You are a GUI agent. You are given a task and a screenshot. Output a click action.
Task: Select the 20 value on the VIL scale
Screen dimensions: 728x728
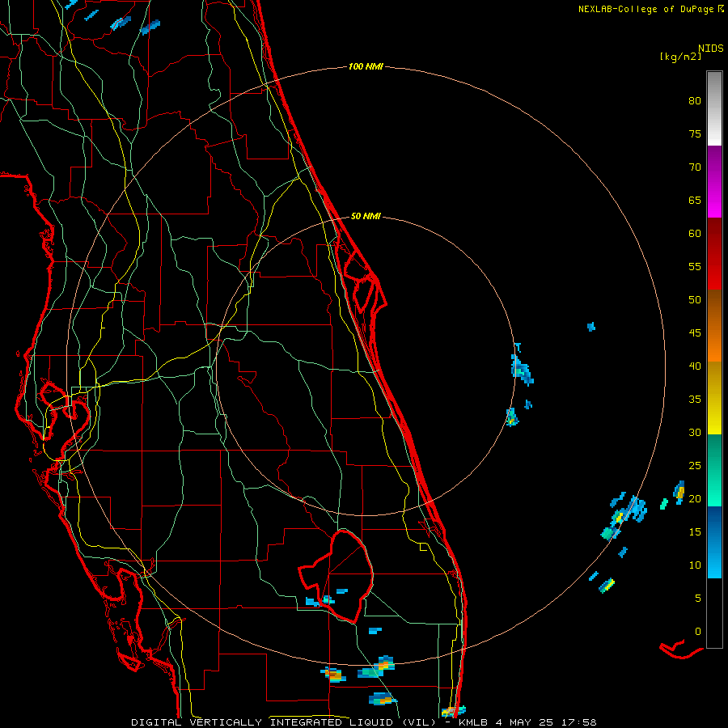[695, 498]
